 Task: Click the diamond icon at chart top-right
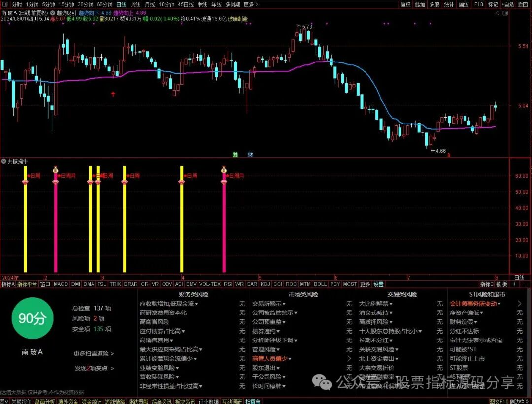click(x=498, y=13)
